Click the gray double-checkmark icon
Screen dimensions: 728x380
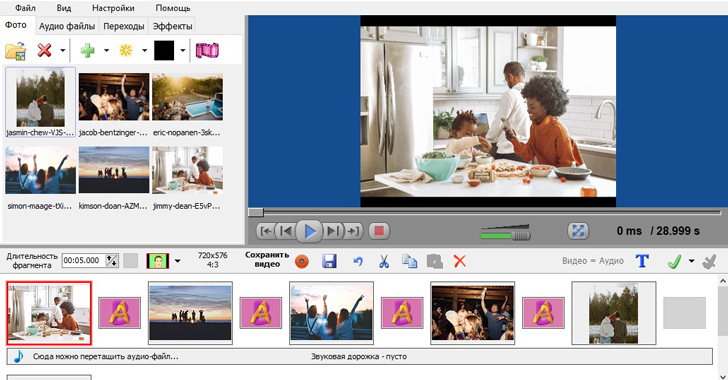pos(709,262)
